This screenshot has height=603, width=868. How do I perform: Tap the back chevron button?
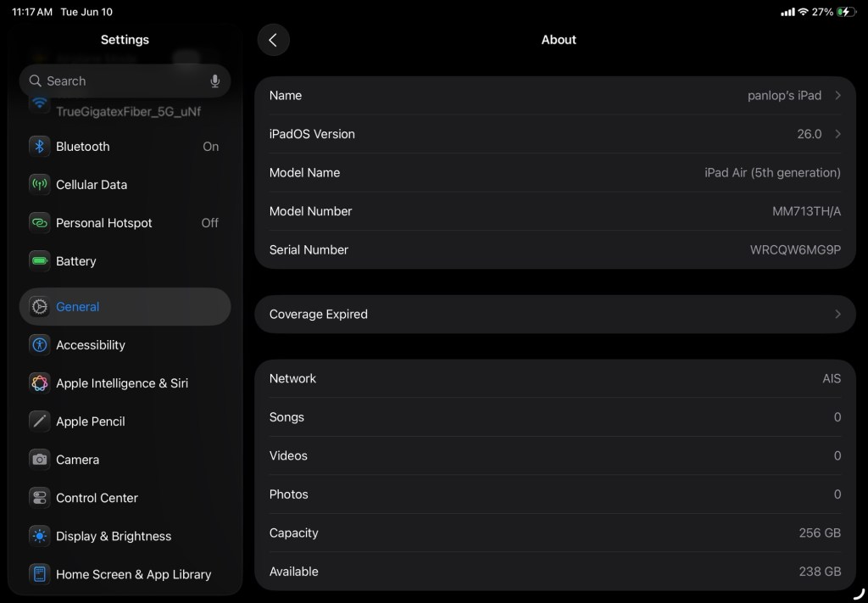(x=273, y=40)
